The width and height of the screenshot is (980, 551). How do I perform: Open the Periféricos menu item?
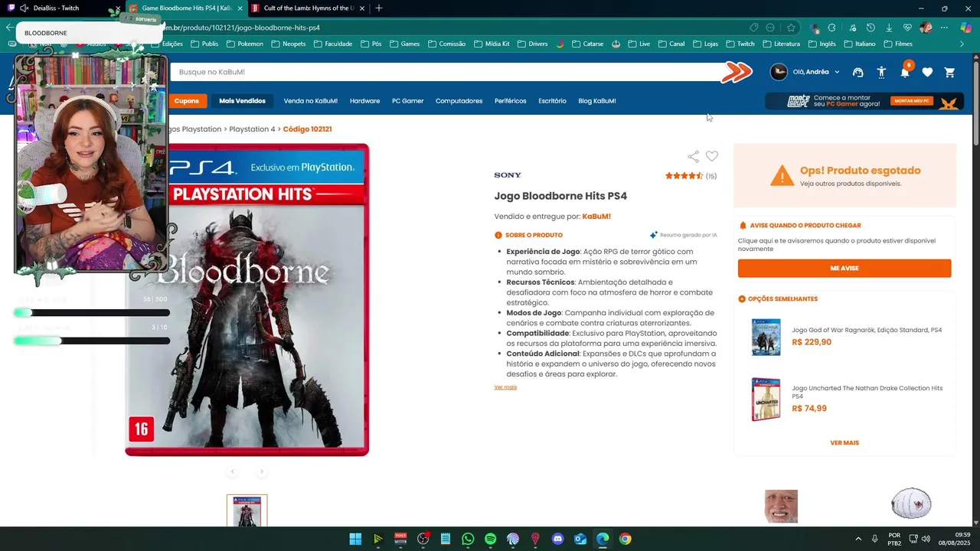point(510,101)
